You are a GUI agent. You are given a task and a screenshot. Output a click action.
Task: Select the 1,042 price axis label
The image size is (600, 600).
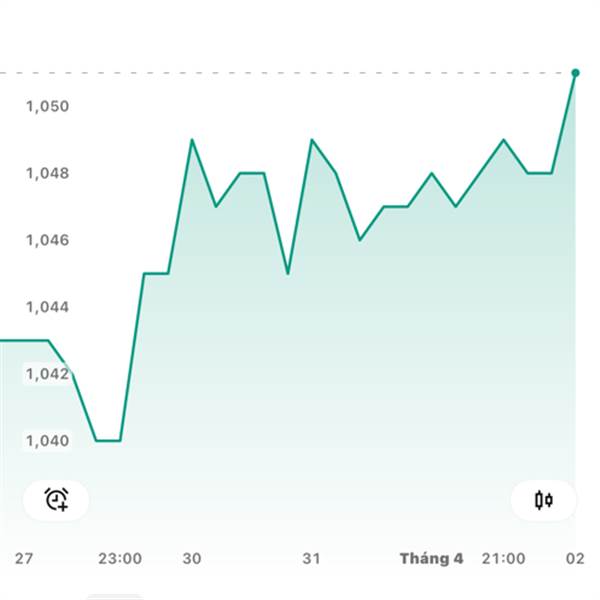coord(47,373)
